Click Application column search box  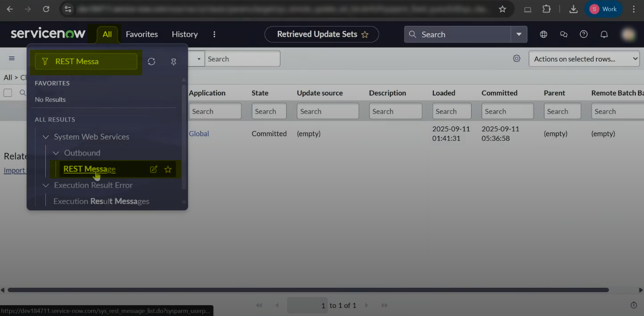[x=215, y=111]
